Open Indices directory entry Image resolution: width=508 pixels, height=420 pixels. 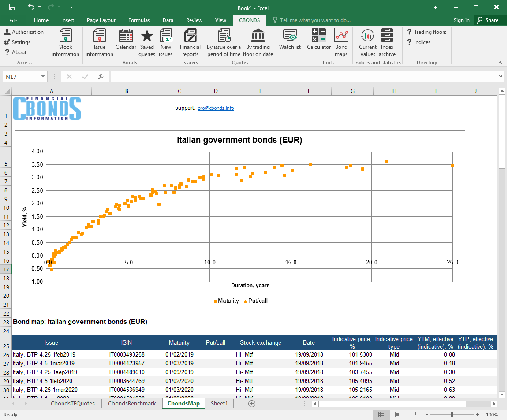419,42
